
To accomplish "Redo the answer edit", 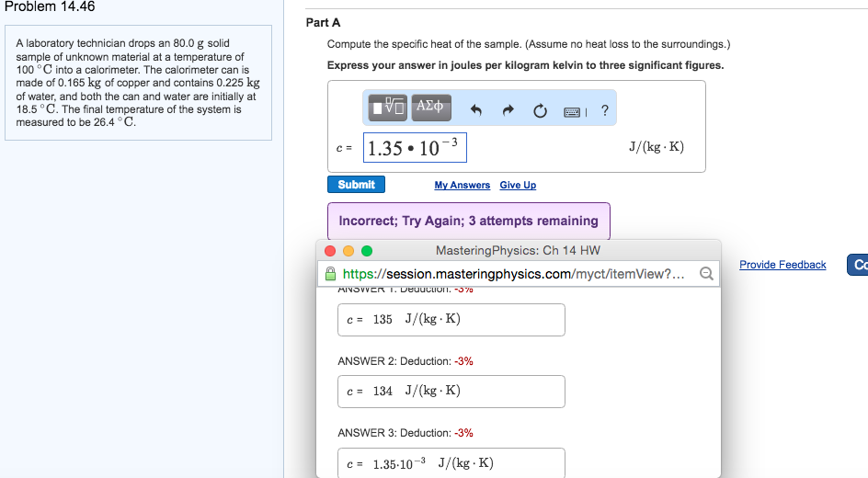I will coord(508,110).
